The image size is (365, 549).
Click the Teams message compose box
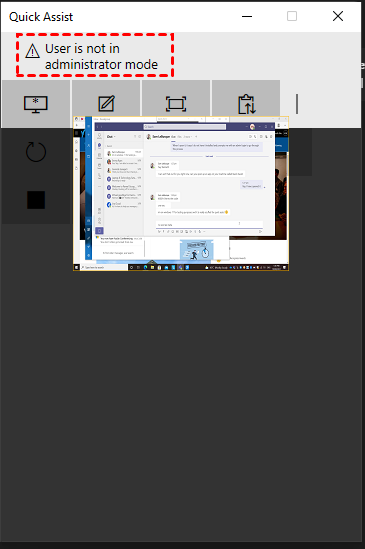209,224
